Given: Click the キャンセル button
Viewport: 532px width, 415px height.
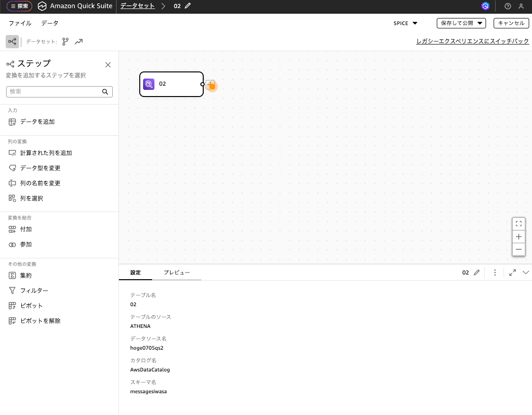Looking at the screenshot, I should pos(511,23).
